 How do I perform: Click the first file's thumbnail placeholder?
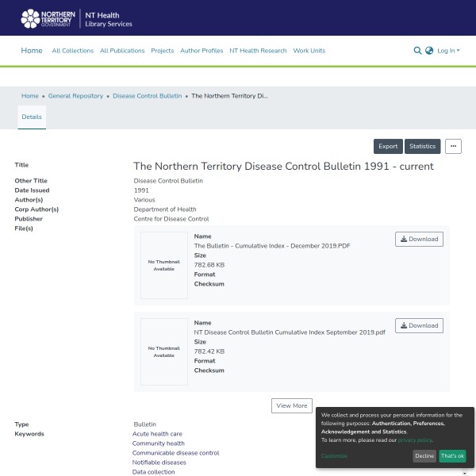[x=164, y=265]
